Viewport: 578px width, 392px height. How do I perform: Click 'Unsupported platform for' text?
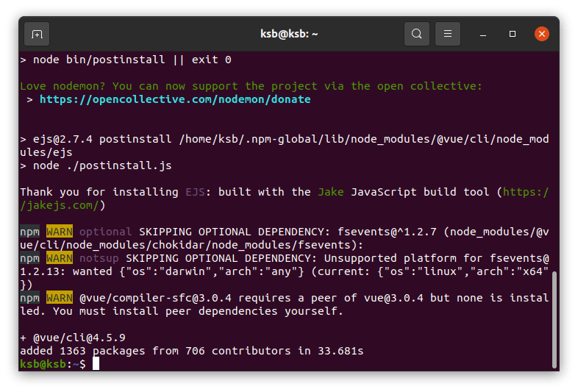[x=404, y=258]
